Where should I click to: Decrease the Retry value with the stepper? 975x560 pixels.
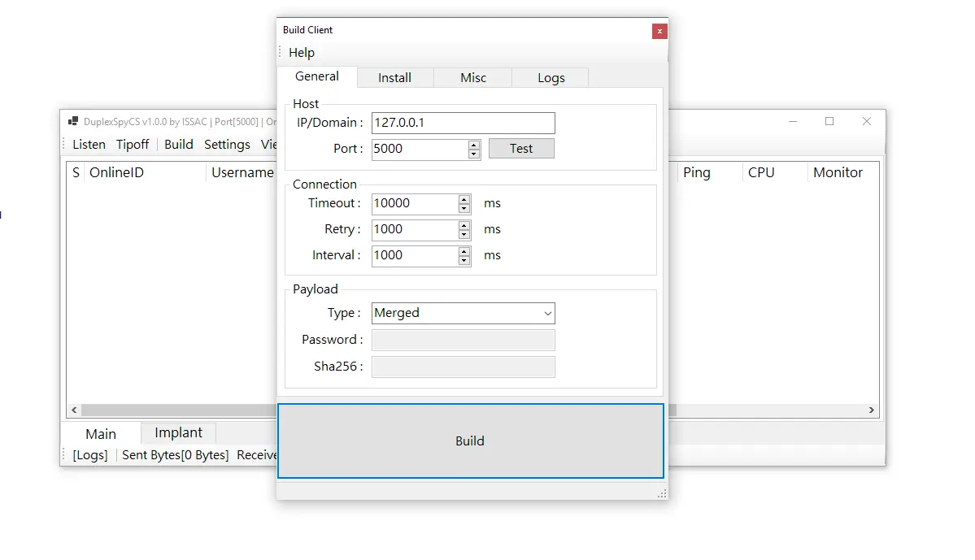tap(464, 234)
